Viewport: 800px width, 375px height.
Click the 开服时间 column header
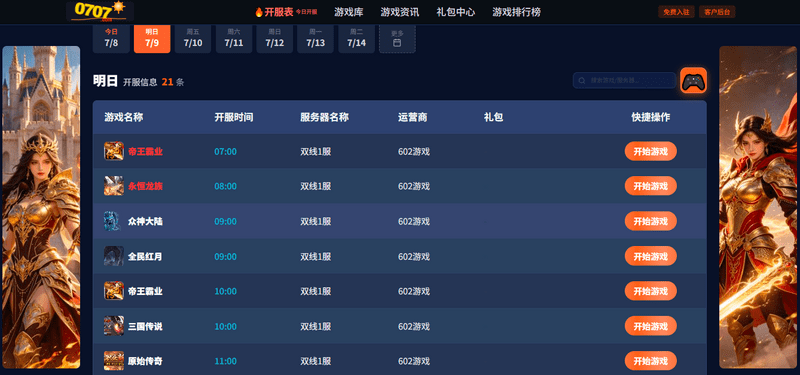(234, 117)
